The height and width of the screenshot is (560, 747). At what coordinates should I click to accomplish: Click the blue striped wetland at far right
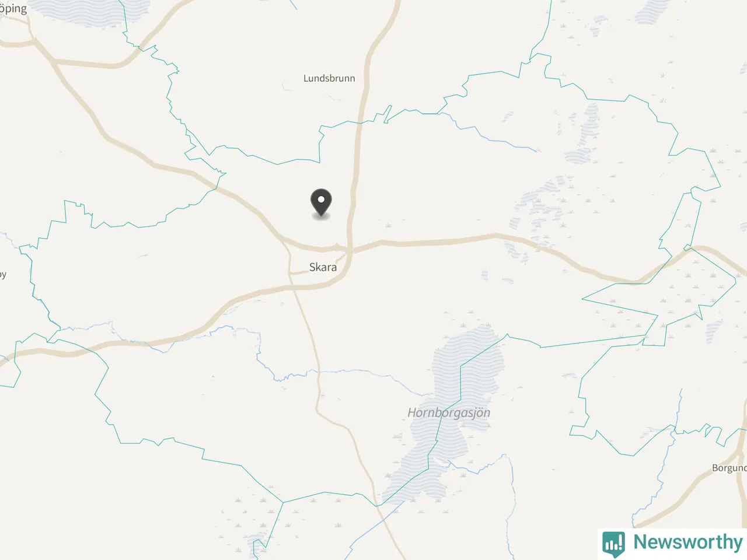click(x=713, y=330)
